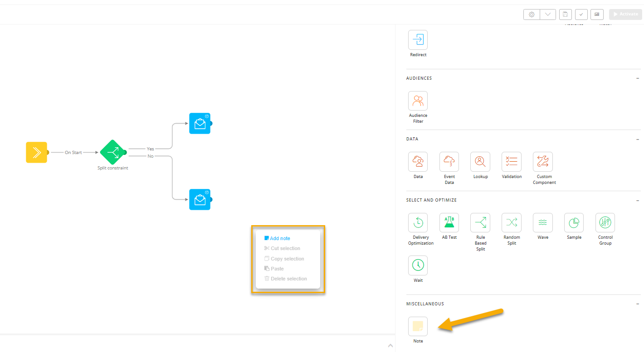Collapse the Miscellaneous section
Image resolution: width=644 pixels, height=352 pixels.
[x=638, y=304]
